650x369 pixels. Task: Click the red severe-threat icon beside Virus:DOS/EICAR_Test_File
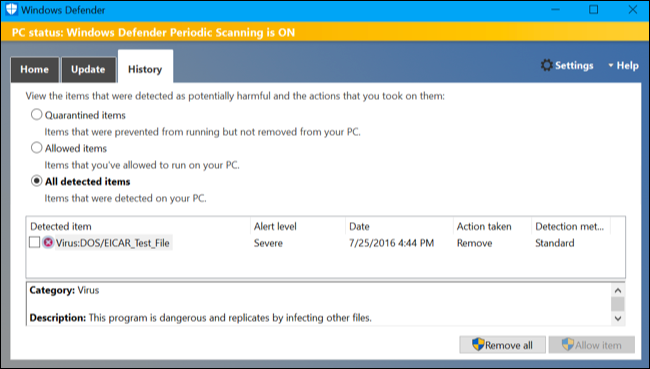48,243
